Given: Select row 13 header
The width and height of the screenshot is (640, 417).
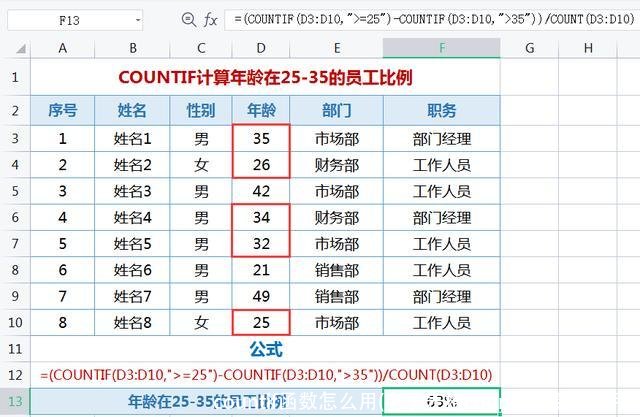Looking at the screenshot, I should (x=15, y=401).
